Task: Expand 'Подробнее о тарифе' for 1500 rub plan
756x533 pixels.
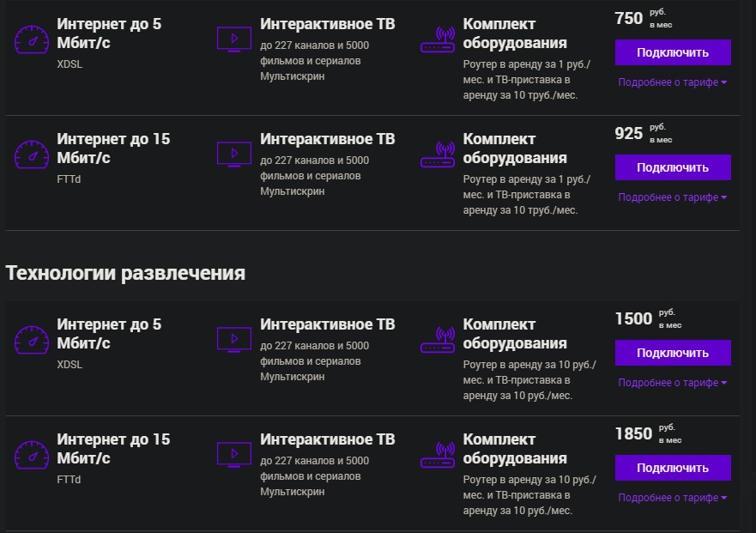Action: click(x=673, y=383)
